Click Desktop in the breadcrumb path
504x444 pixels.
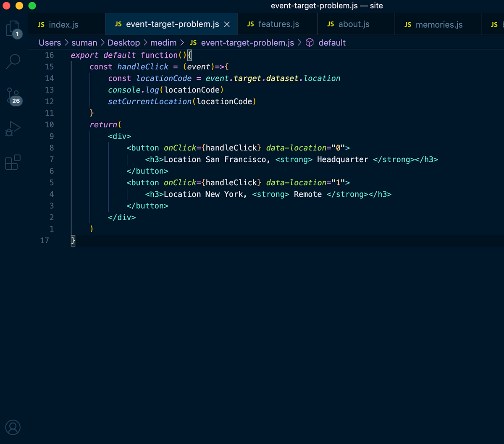pyautogui.click(x=124, y=42)
